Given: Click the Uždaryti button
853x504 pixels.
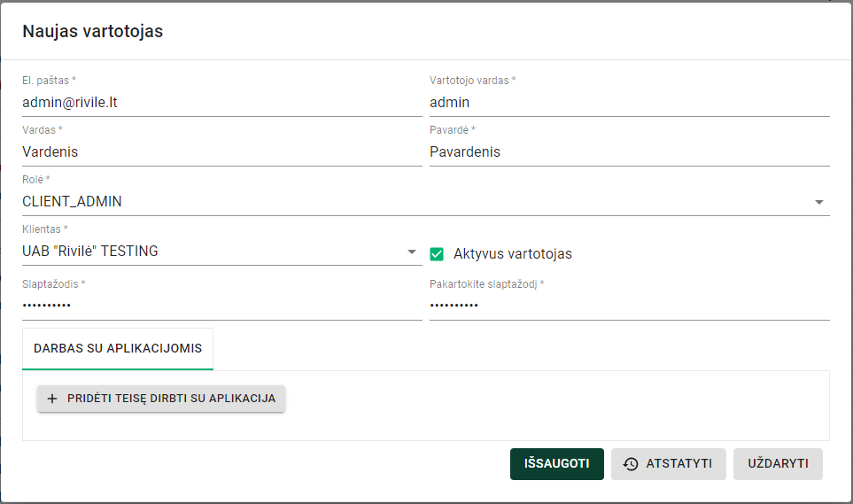Looking at the screenshot, I should pos(777,463).
